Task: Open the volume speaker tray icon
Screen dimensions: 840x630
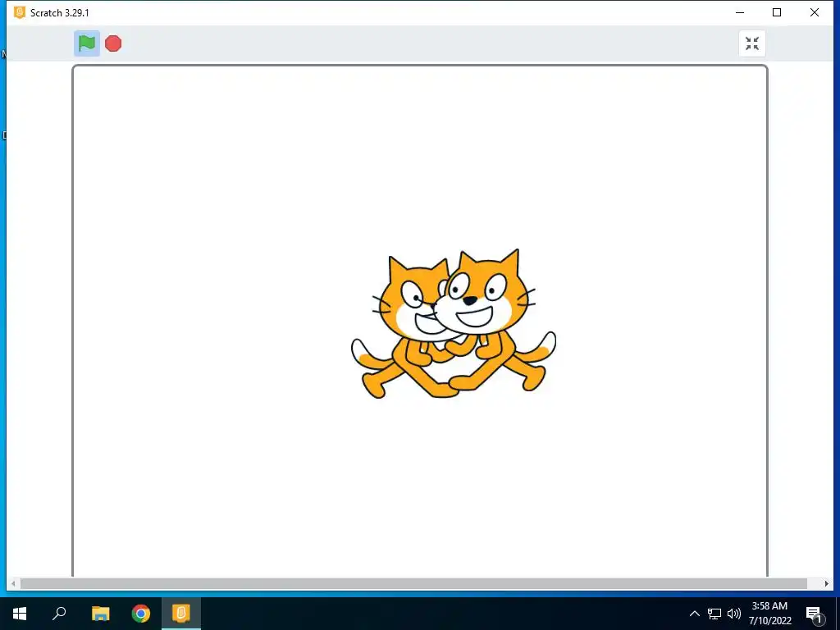Action: [x=734, y=614]
